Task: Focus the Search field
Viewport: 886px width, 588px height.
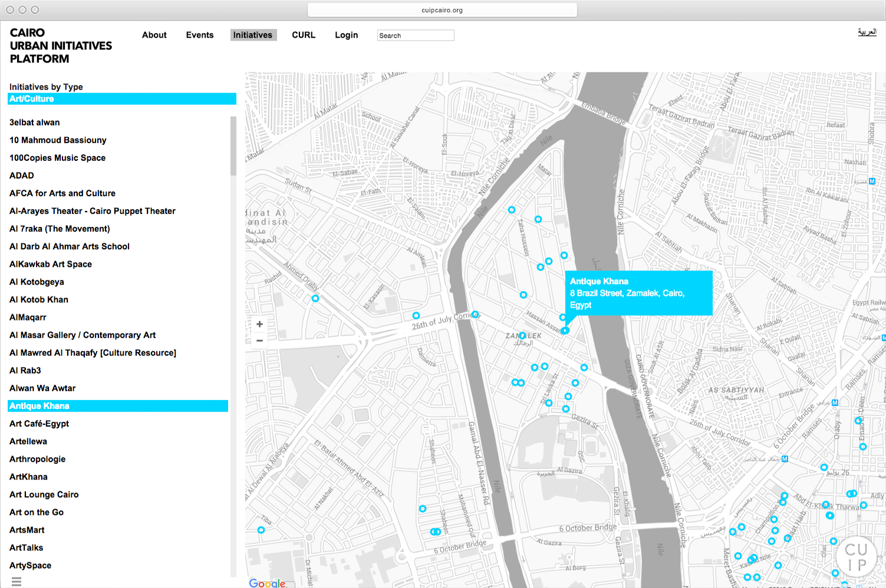Action: tap(416, 35)
